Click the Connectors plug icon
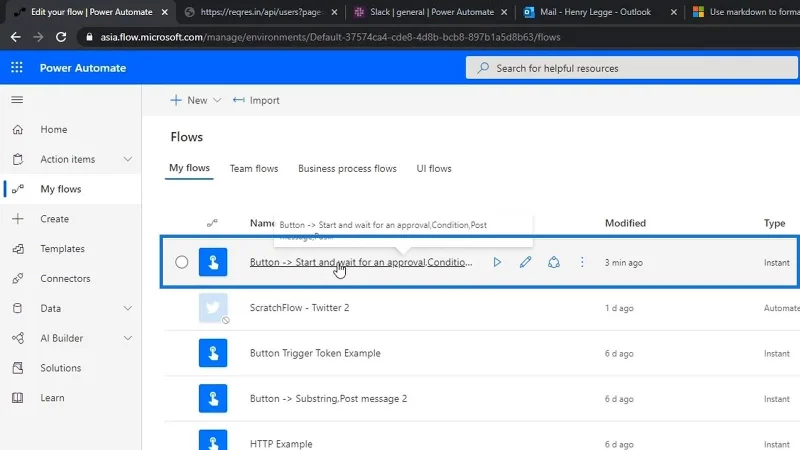The width and height of the screenshot is (800, 450). (x=17, y=279)
